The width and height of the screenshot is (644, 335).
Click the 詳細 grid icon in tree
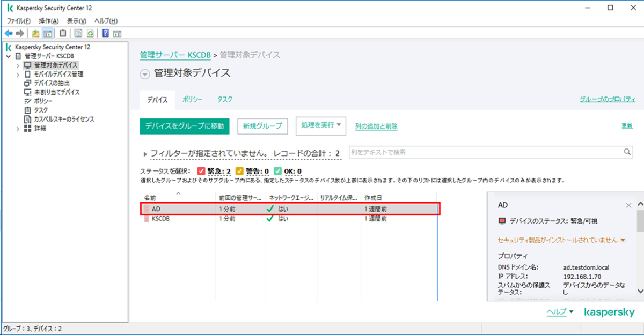(28, 129)
